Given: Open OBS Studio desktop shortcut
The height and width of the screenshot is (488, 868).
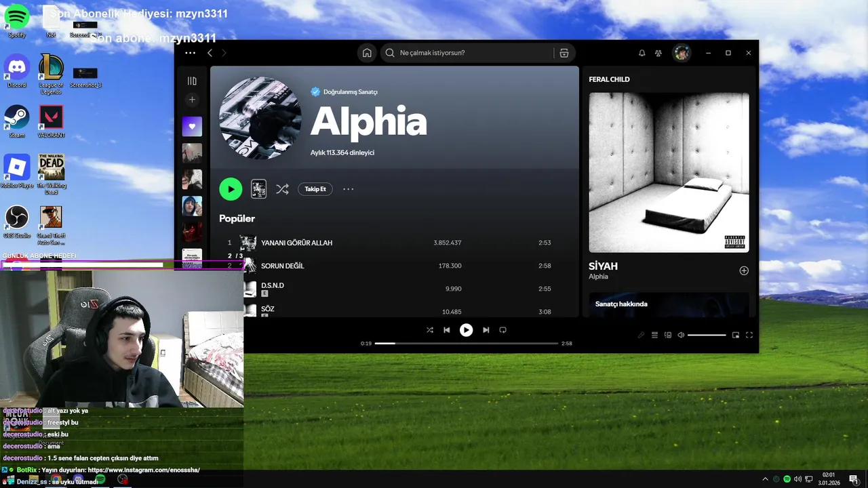Looking at the screenshot, I should point(17,221).
